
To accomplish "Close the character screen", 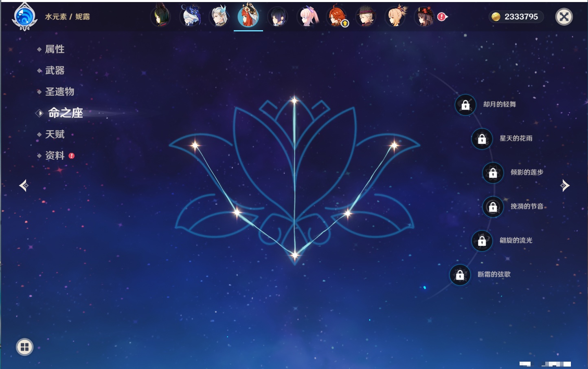I will point(564,17).
